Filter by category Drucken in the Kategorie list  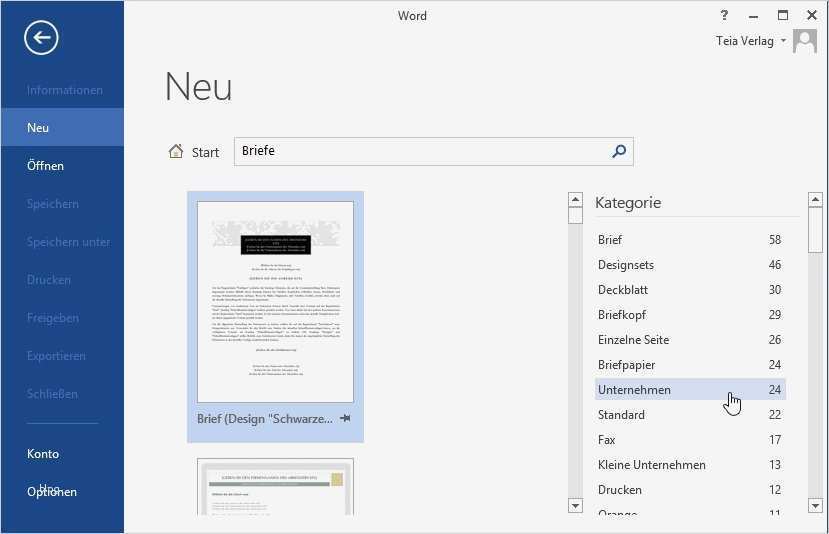pyautogui.click(x=690, y=490)
